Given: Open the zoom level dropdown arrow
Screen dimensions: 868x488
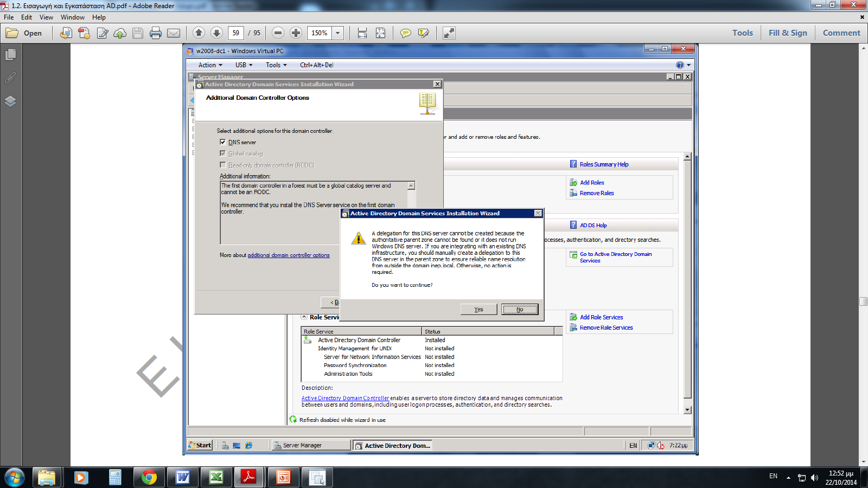Looking at the screenshot, I should coord(338,33).
